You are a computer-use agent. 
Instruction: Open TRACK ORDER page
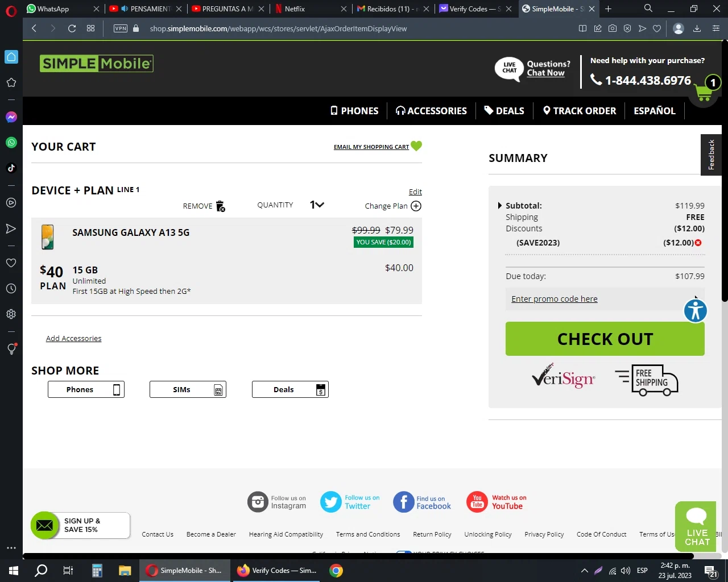(580, 111)
